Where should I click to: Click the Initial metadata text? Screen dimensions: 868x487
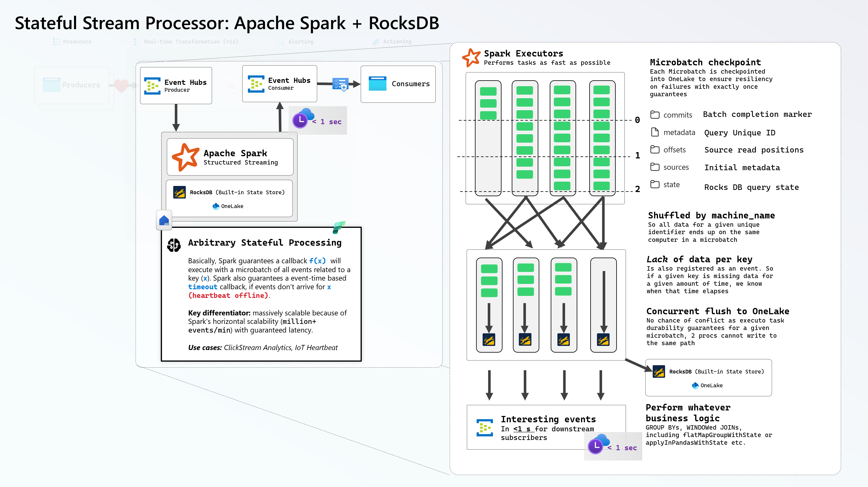[742, 168]
